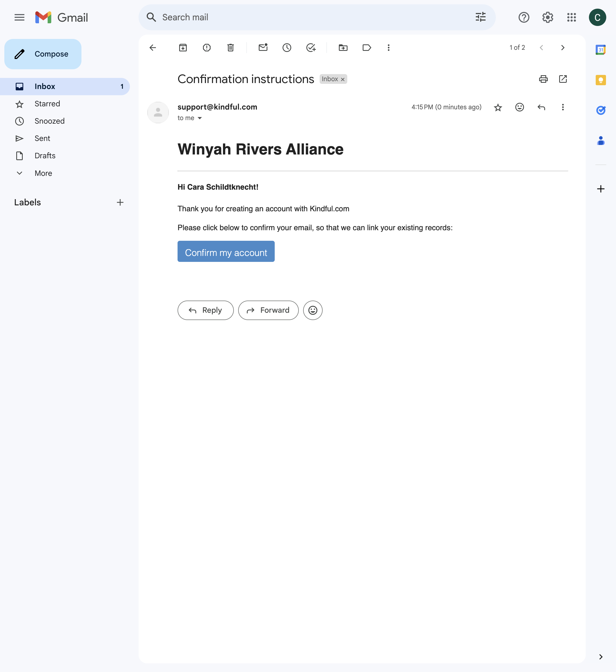
Task: Mark the email as unread
Action: (263, 47)
